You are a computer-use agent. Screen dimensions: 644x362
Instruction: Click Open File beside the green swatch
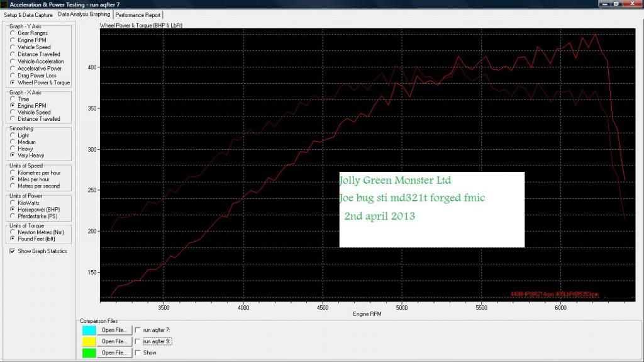tap(114, 353)
